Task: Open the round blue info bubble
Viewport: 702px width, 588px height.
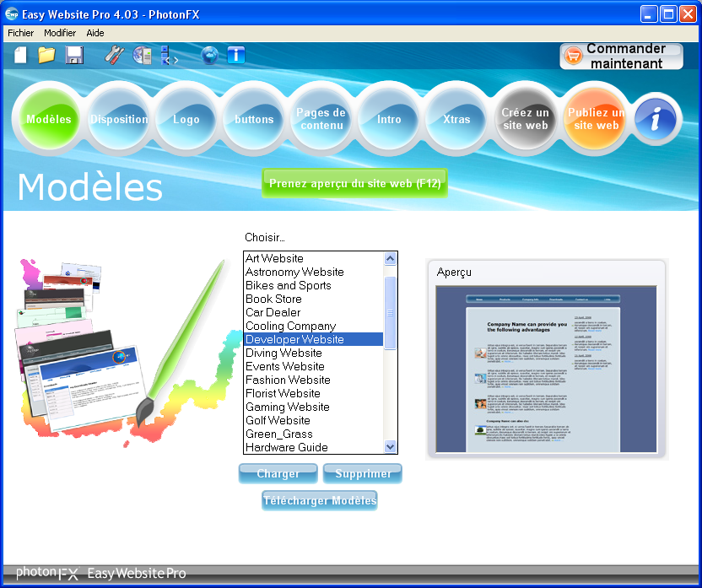Action: click(656, 119)
